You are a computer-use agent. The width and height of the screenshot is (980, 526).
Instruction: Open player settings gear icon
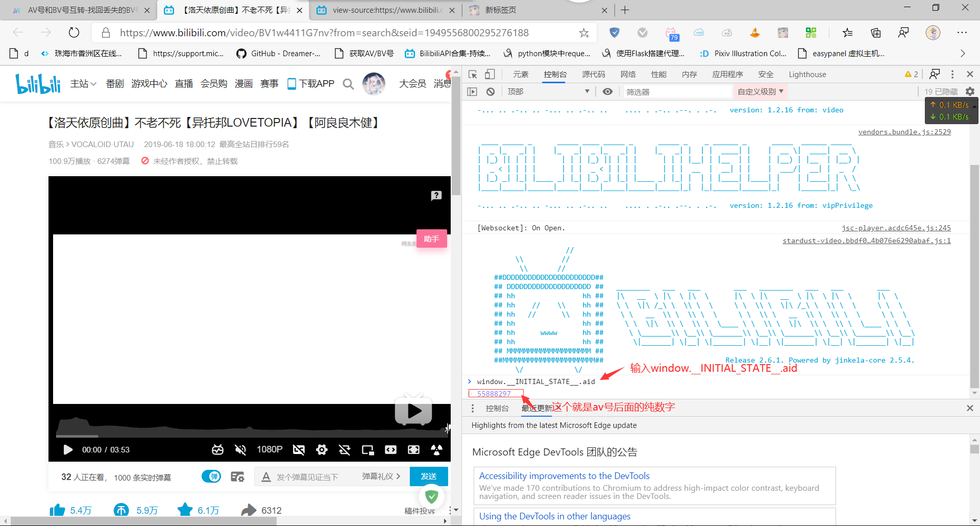pos(322,449)
